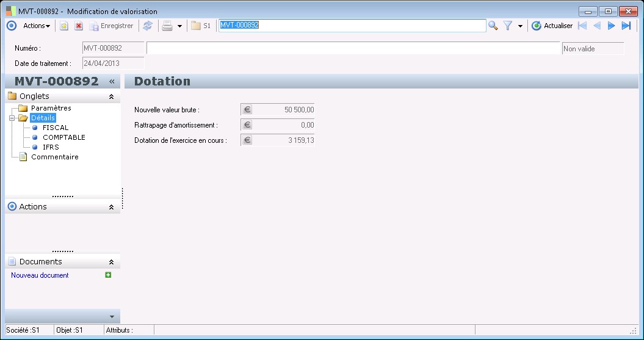This screenshot has height=340, width=644.
Task: Maximize the Modification de valorisation window
Action: (608, 12)
